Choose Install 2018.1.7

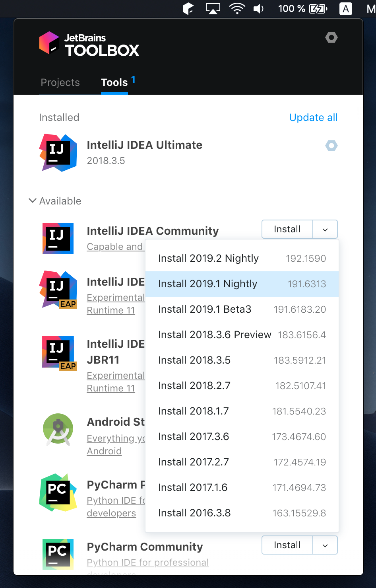tap(242, 411)
